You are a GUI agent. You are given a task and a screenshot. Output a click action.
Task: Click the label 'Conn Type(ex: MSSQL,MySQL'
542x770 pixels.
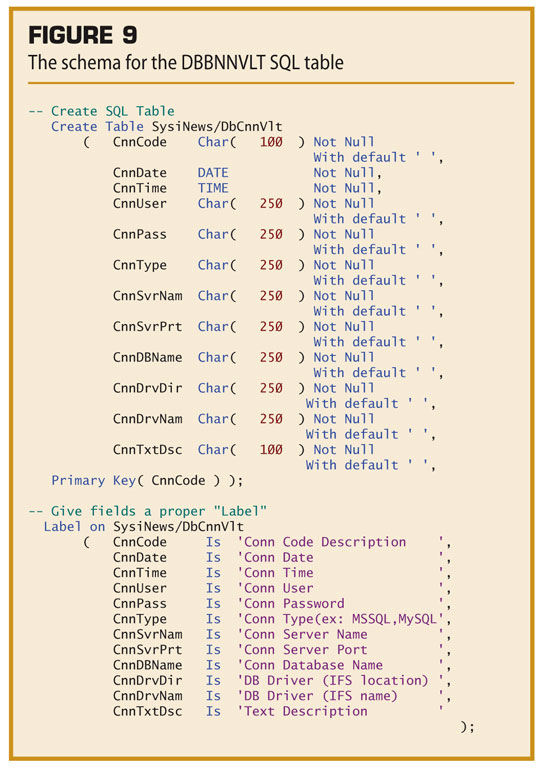click(x=340, y=619)
